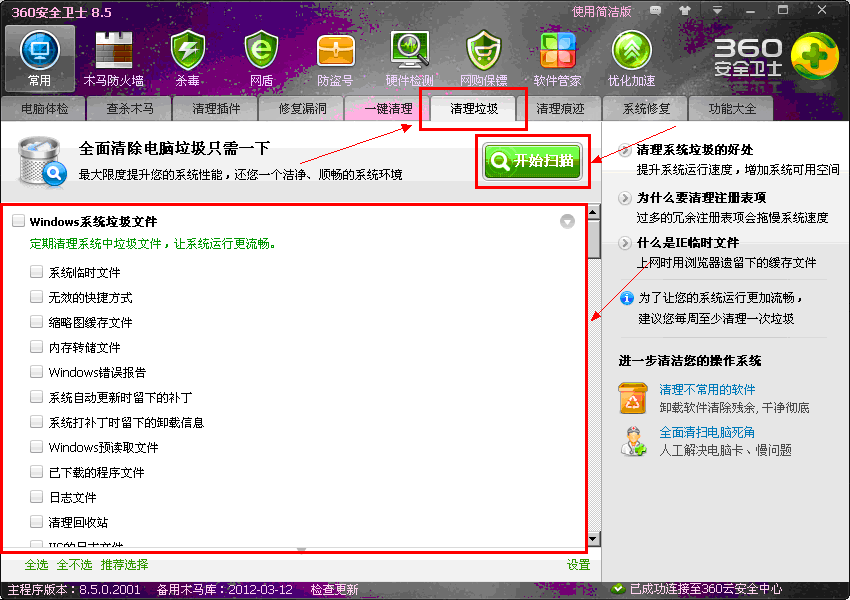
Task: Select the 清理垃圾 tab
Action: [x=474, y=108]
